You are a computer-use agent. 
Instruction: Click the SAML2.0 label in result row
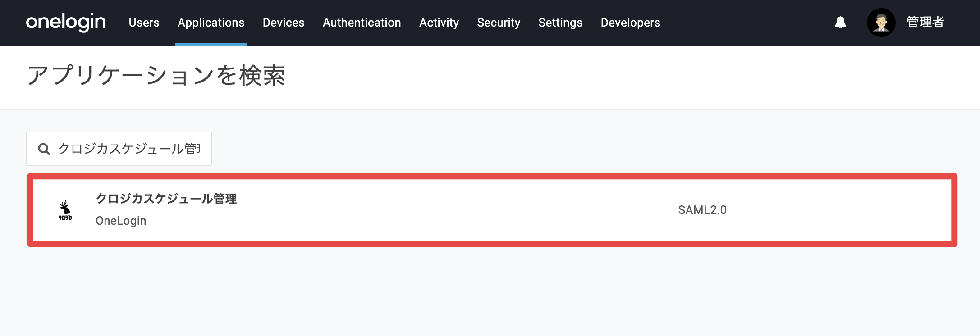point(702,210)
